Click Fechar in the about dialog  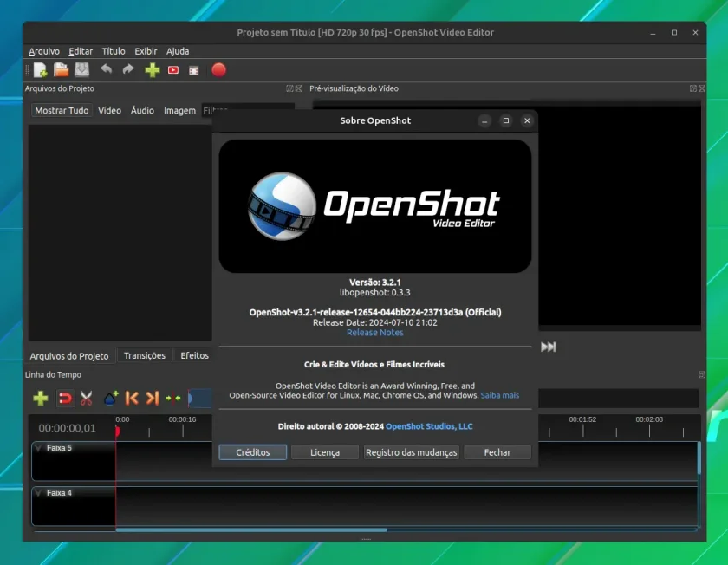pos(497,452)
